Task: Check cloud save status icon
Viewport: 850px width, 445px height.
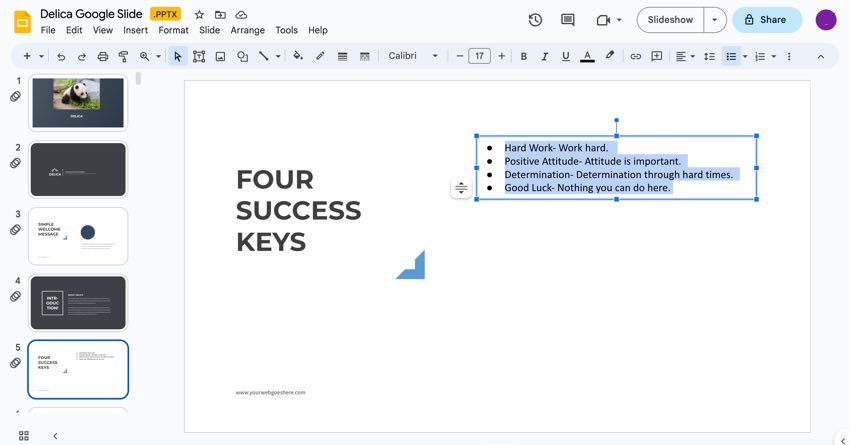Action: click(241, 15)
